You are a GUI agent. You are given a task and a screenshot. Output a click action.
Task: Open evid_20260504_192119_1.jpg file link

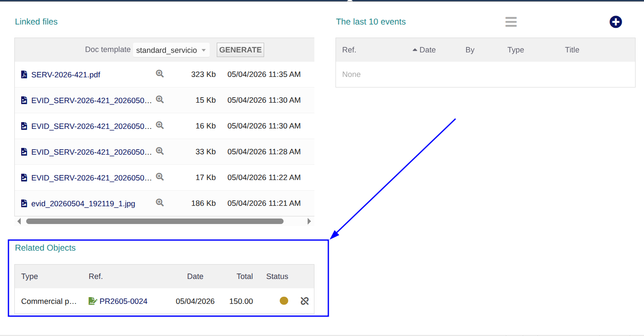pyautogui.click(x=83, y=204)
